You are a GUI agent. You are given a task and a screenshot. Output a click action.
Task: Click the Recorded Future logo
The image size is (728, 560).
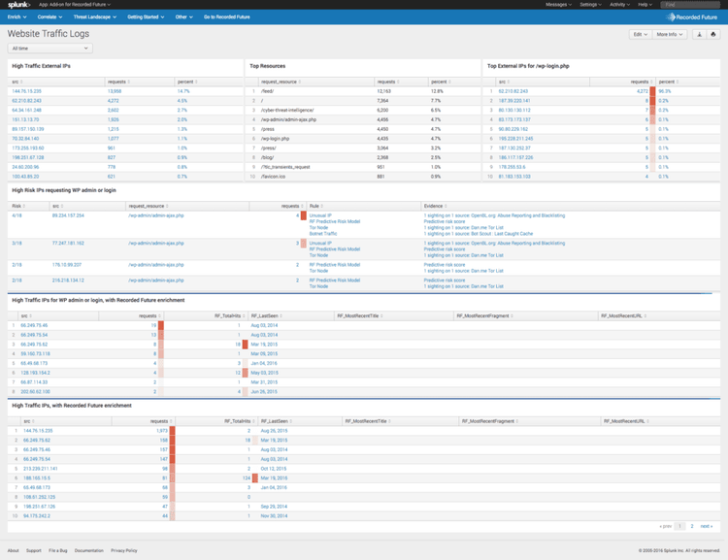pos(692,17)
